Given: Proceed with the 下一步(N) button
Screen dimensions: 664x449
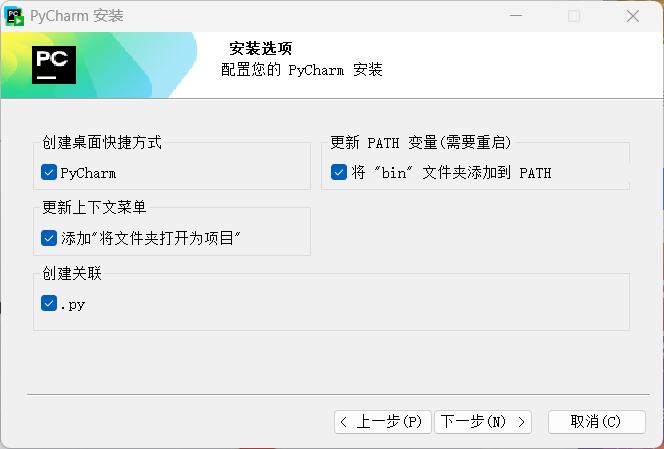Looking at the screenshot, I should pyautogui.click(x=483, y=421).
